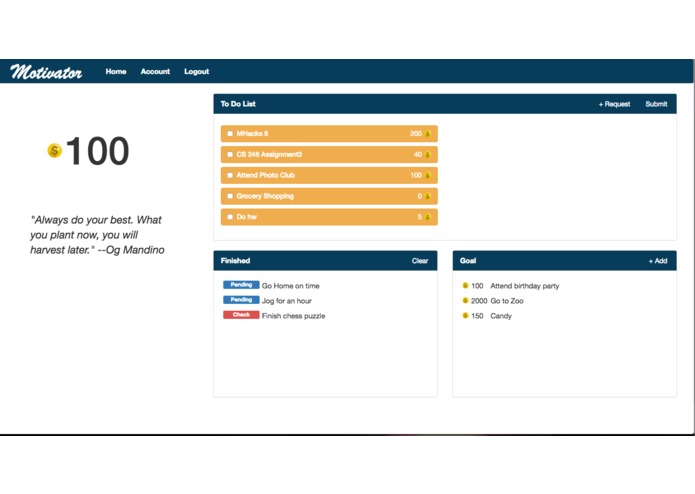Select the 'Candy' goal text
695x494 pixels.
pyautogui.click(x=501, y=316)
